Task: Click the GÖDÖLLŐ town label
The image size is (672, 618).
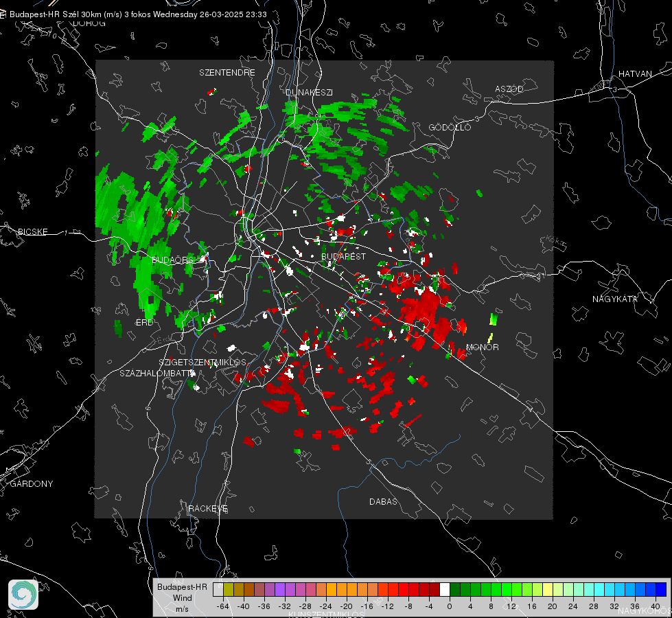Action: [x=450, y=127]
